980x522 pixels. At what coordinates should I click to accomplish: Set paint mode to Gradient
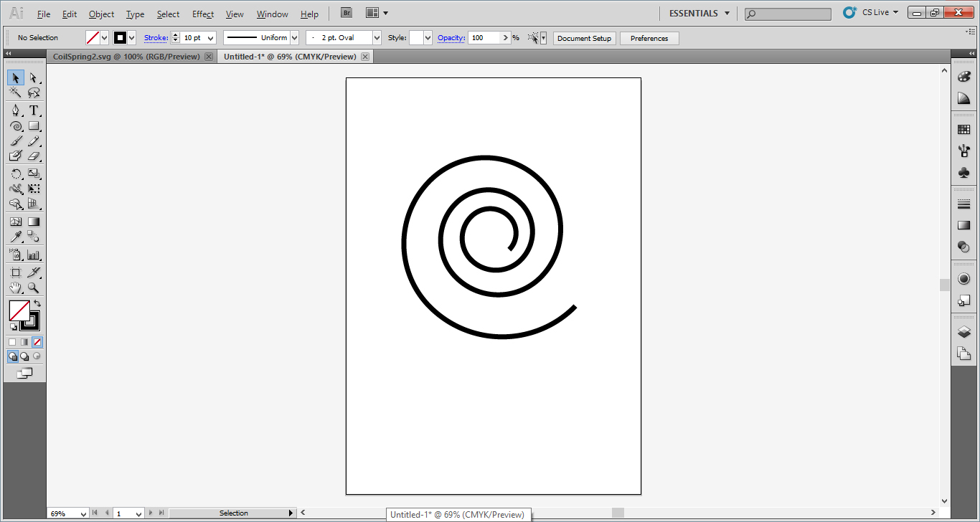[24, 342]
